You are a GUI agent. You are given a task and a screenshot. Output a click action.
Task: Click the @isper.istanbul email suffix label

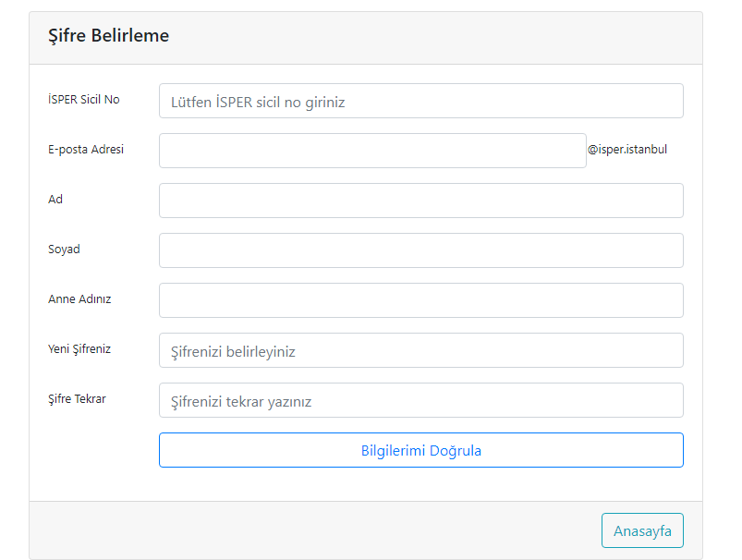click(x=628, y=149)
